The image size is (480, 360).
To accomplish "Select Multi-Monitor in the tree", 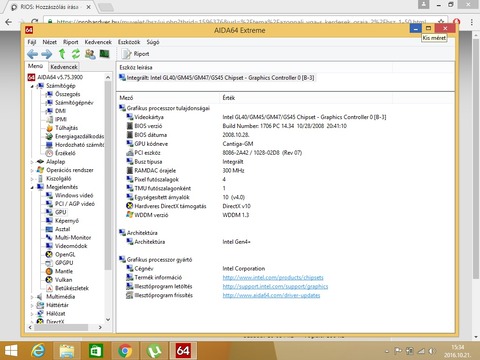I will point(73,237).
